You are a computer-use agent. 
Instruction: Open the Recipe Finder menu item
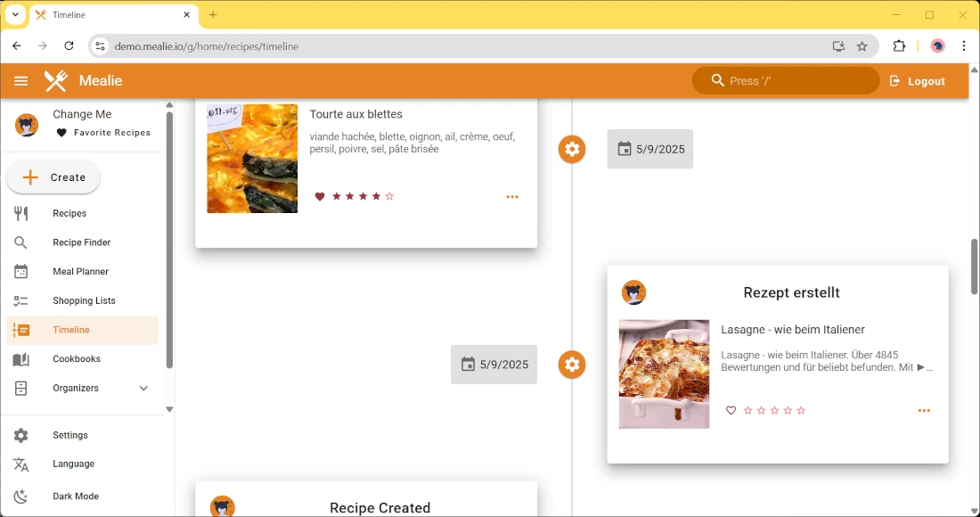82,242
